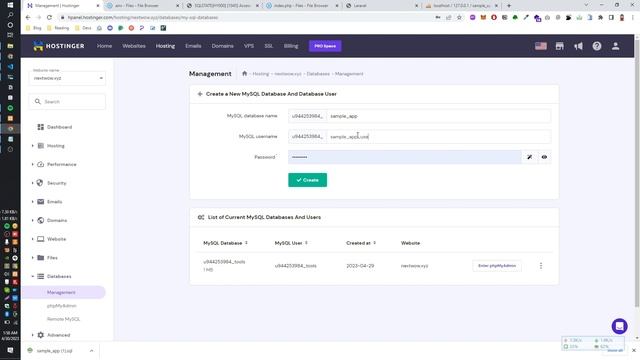The image size is (640, 360).
Task: Click the PRO Space button
Action: [x=325, y=46]
